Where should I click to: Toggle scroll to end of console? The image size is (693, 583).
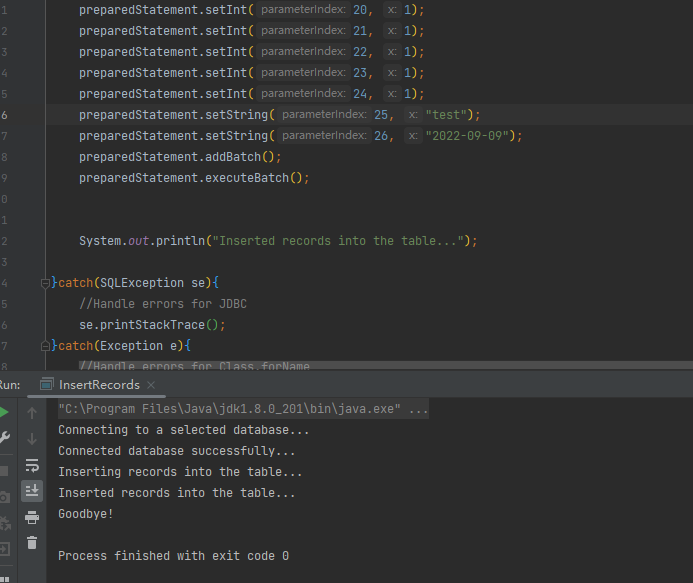pyautogui.click(x=32, y=490)
